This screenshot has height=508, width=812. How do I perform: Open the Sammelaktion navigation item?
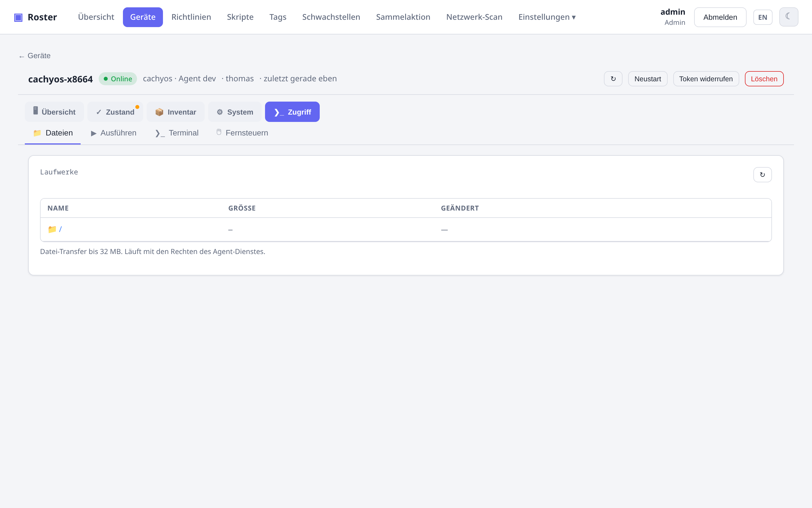[403, 17]
